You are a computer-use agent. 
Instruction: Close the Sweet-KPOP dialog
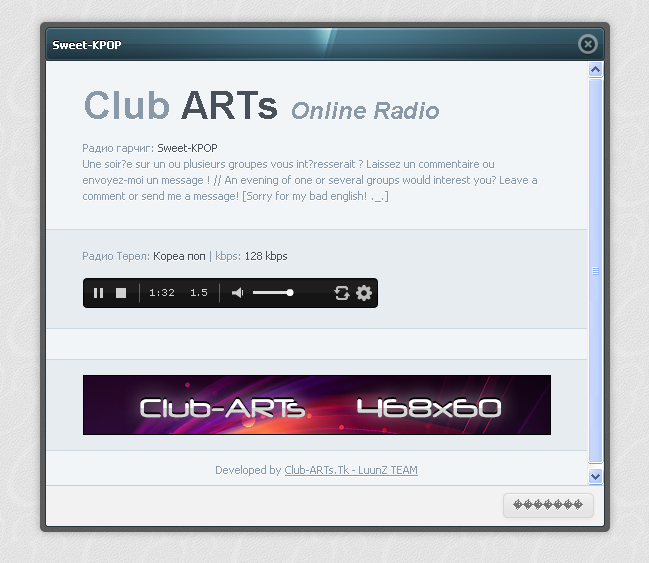pyautogui.click(x=588, y=44)
